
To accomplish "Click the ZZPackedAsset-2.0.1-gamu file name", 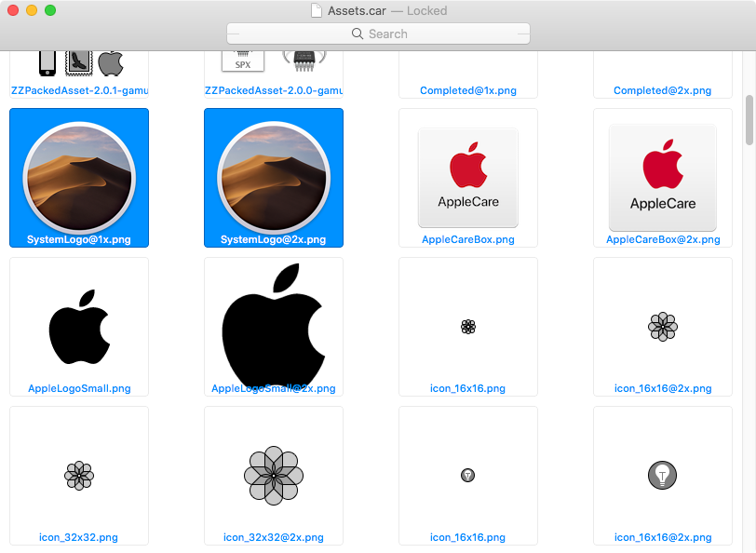I will point(79,90).
